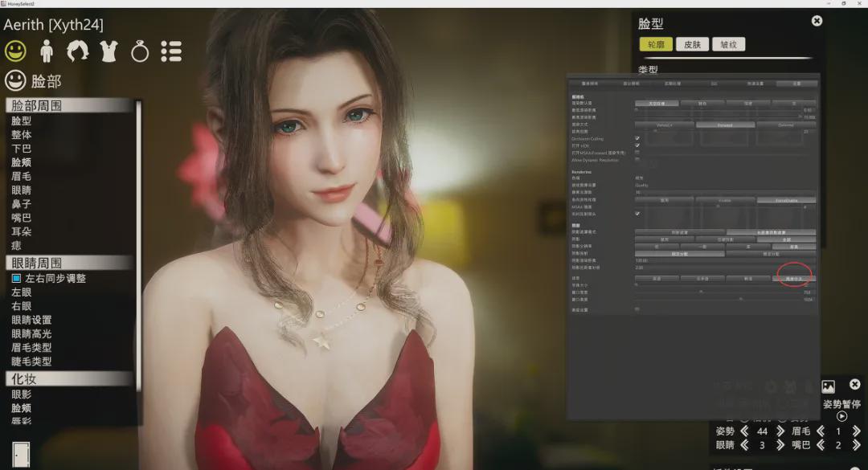Click the pose number 44
Viewport: 868px width, 470px height.
tap(762, 431)
